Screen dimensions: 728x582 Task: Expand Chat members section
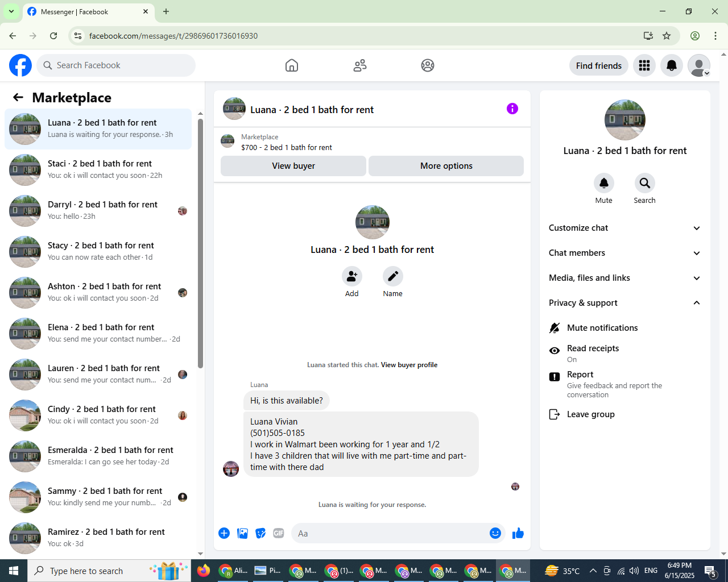click(x=624, y=253)
